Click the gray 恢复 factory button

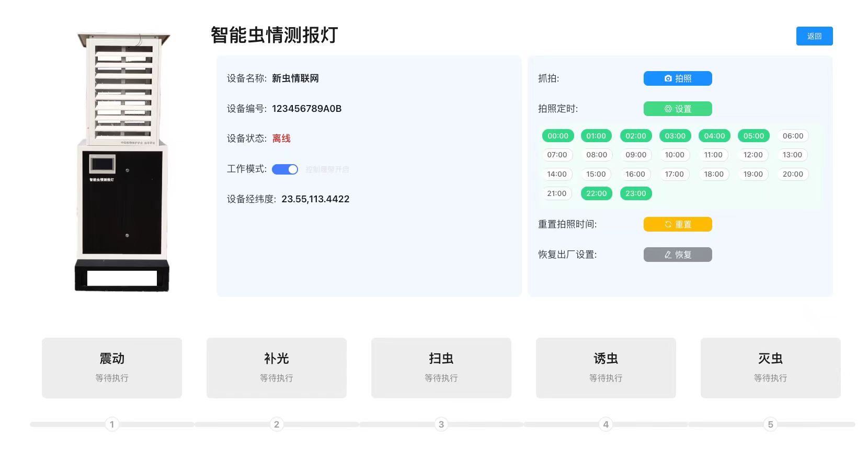coord(678,255)
